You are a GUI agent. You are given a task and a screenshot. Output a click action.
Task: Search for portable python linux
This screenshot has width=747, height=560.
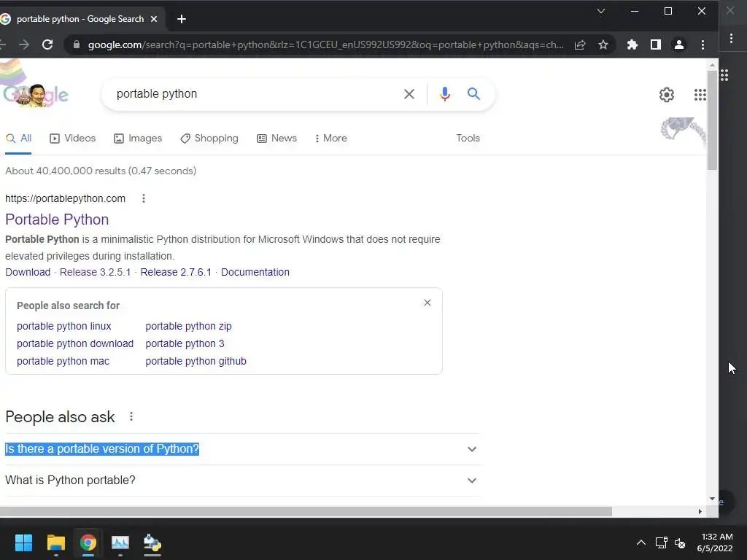click(x=64, y=326)
